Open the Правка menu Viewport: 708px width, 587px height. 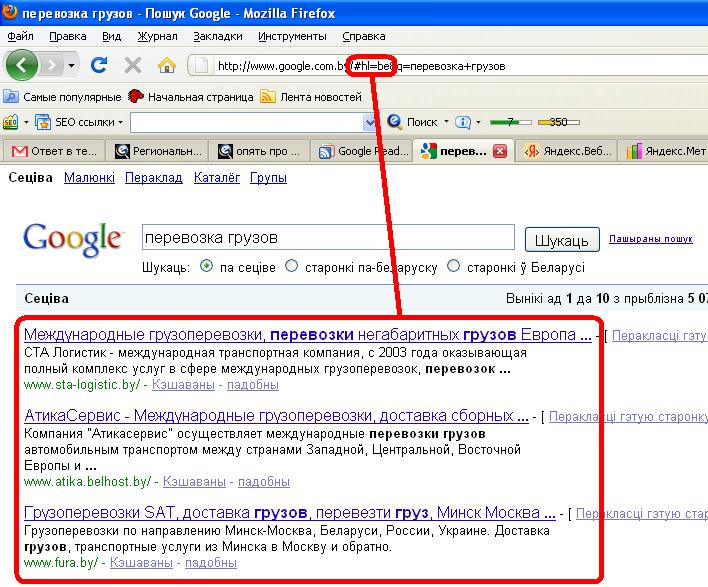pyautogui.click(x=68, y=36)
